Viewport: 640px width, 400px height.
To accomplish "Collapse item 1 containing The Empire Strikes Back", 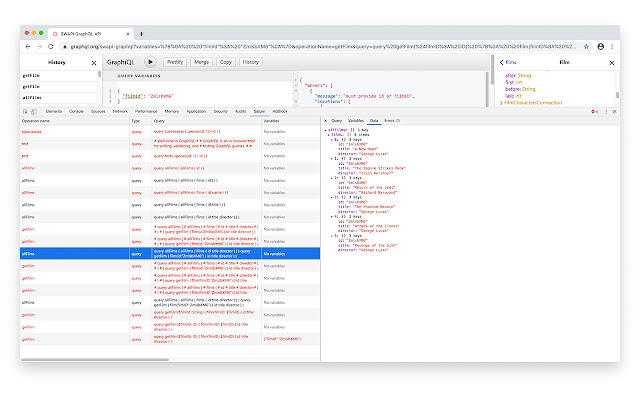I will [x=332, y=159].
